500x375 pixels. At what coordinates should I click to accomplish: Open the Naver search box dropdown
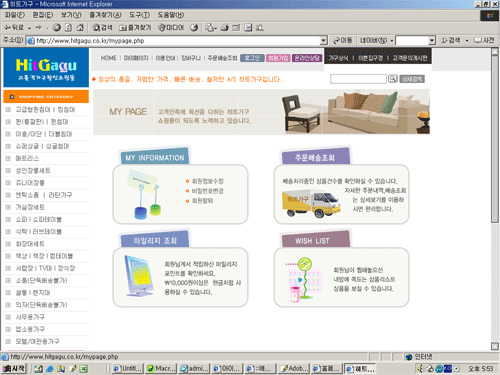[432, 41]
